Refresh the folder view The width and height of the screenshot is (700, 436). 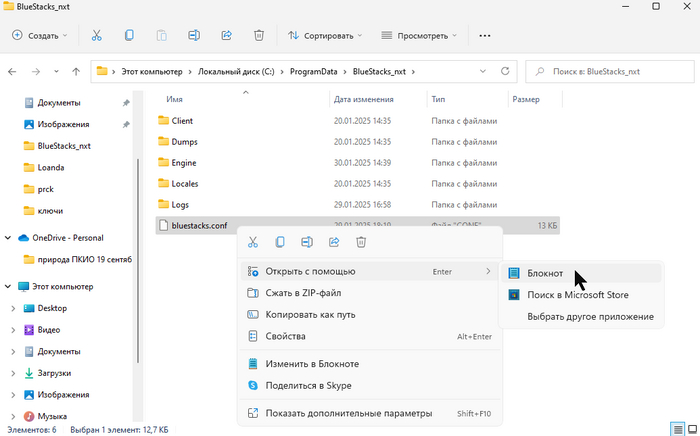pyautogui.click(x=505, y=71)
